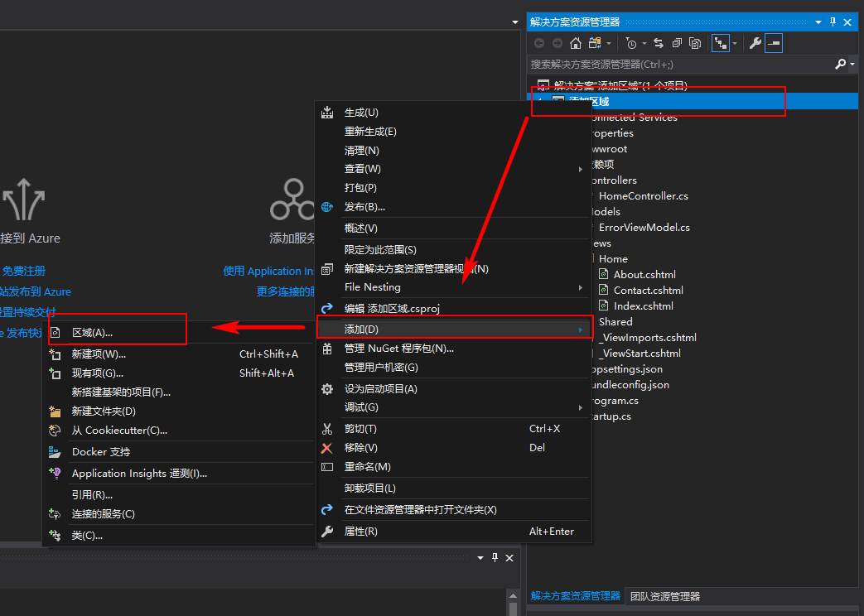Toggle the nested view button with tree icon

tap(721, 43)
